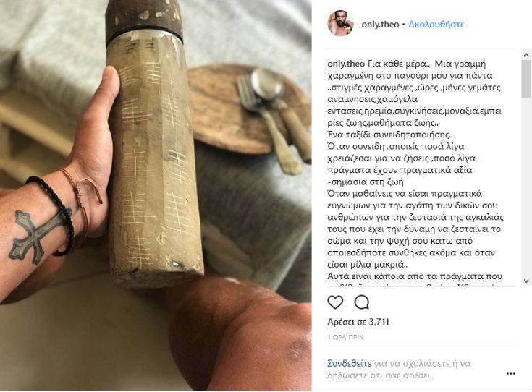Image resolution: width=532 pixels, height=392 pixels.
Task: Log in using the Συνδεθείτε link
Action: (x=350, y=364)
